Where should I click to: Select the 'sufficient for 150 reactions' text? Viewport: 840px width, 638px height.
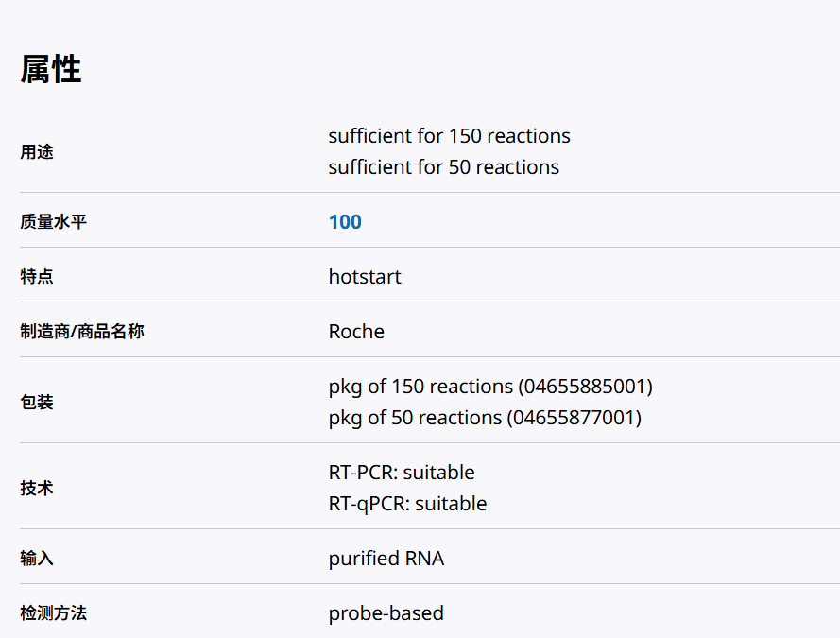(449, 136)
